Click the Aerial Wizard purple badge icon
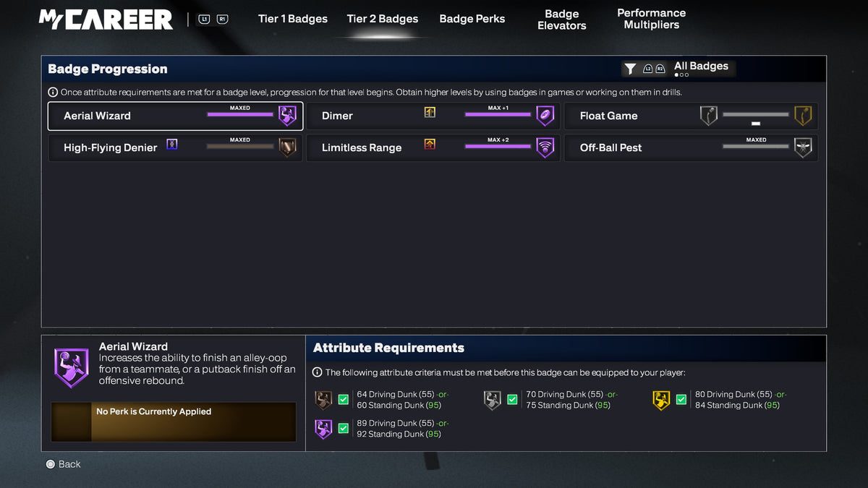This screenshot has height=488, width=868. (287, 116)
